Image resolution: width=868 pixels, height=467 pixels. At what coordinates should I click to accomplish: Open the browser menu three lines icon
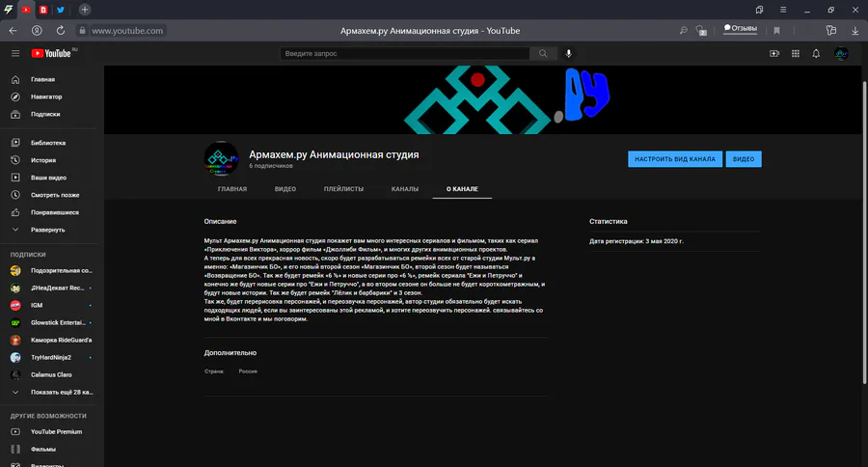tap(783, 10)
